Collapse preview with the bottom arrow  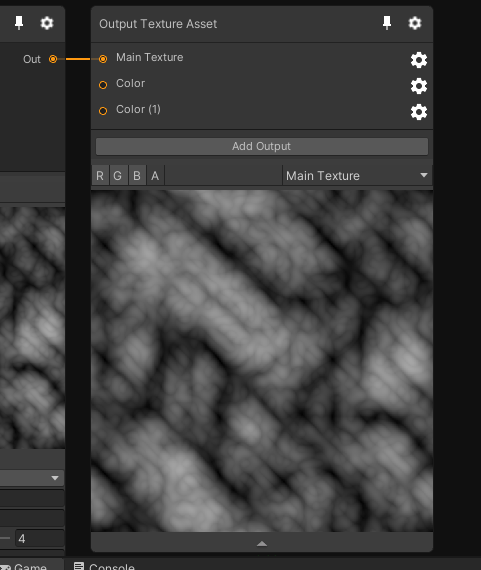(x=262, y=544)
